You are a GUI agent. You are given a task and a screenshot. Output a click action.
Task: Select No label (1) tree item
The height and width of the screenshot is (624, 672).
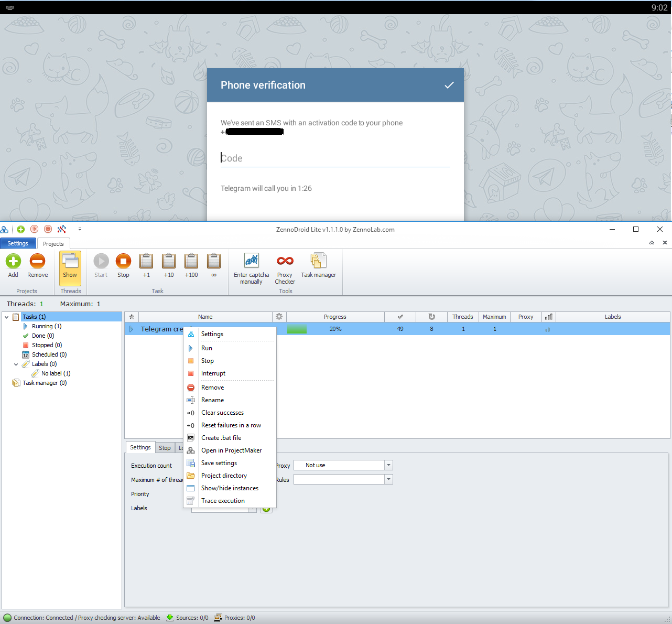tap(56, 373)
